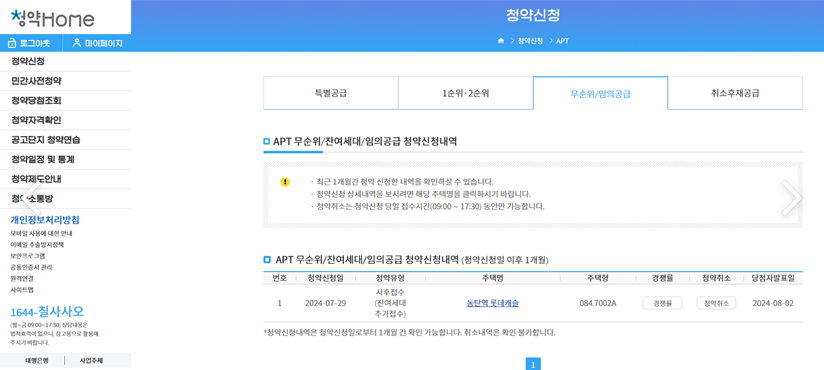
Task: Click the 청약Home logo
Action: [53, 18]
